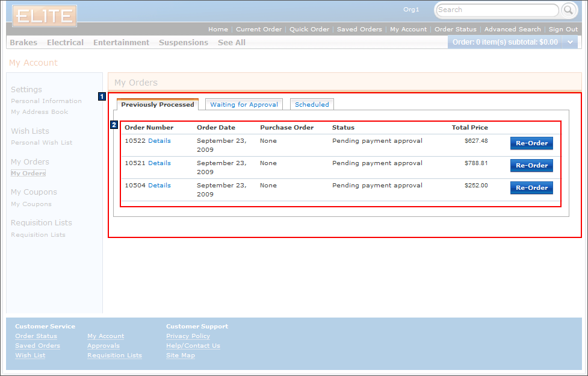Switch to the Scheduled tab

(x=312, y=104)
